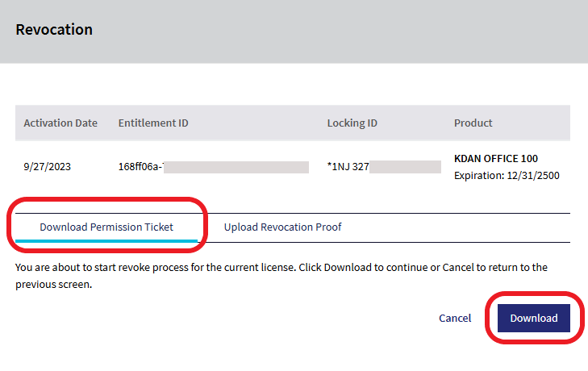Click the redacted Locking ID gray box
588x371 pixels.
click(405, 167)
